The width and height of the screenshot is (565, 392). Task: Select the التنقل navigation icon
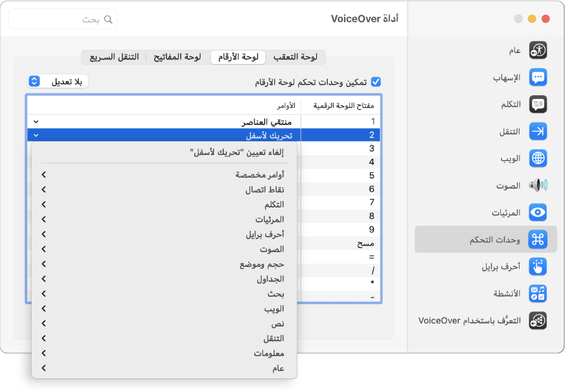point(537,131)
